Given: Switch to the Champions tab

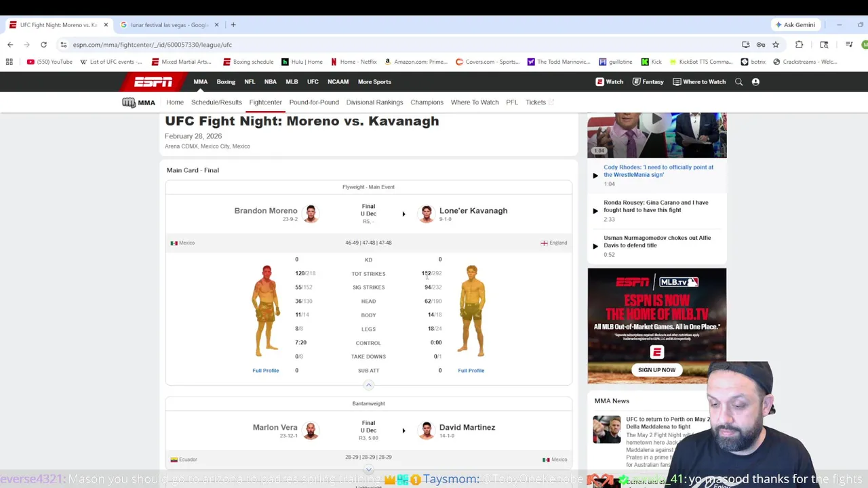Looking at the screenshot, I should pos(427,102).
